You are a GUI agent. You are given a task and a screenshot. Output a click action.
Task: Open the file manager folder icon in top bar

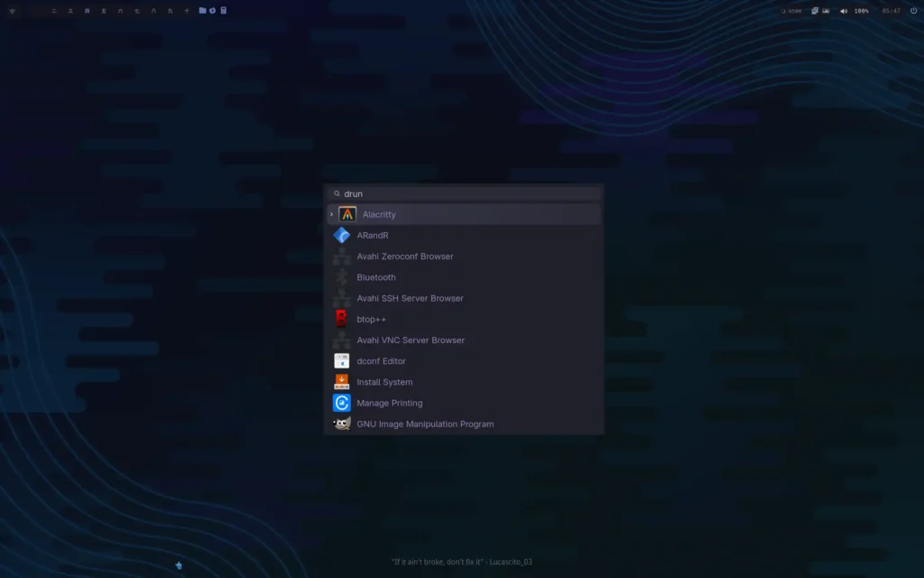[x=202, y=11]
